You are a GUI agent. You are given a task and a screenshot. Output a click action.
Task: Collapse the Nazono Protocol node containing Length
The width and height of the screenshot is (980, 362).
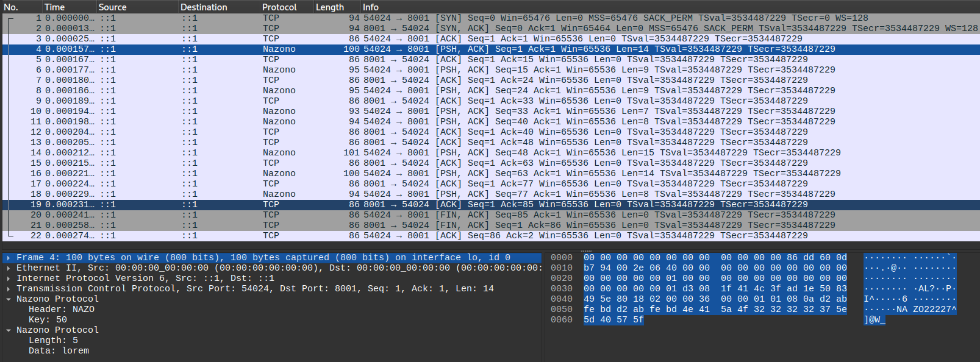[9, 330]
